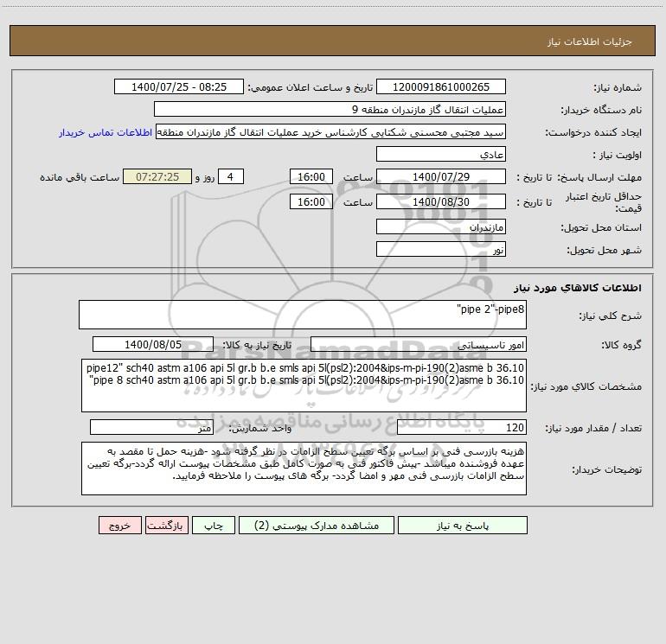Click the response deadline time 16:00 field
The image size is (666, 644).
311,176
